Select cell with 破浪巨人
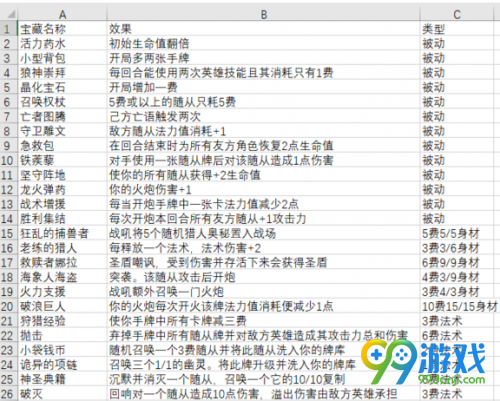This screenshot has height=401, width=500. pyautogui.click(x=62, y=306)
